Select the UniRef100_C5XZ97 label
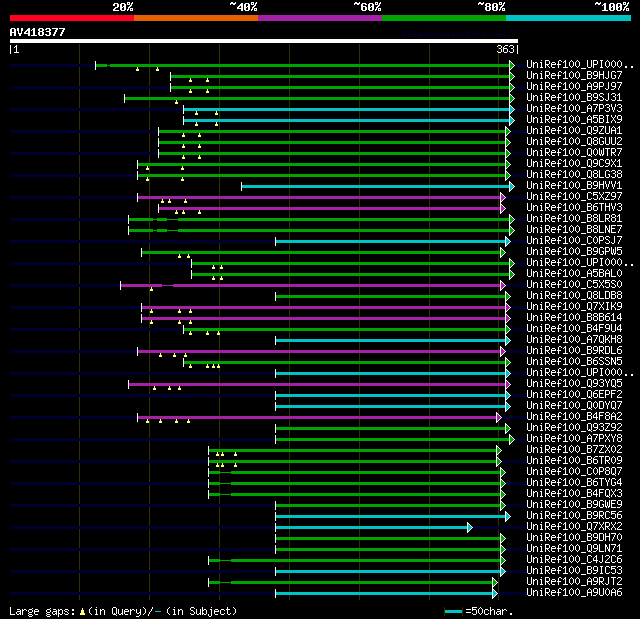The image size is (640, 619). point(574,197)
